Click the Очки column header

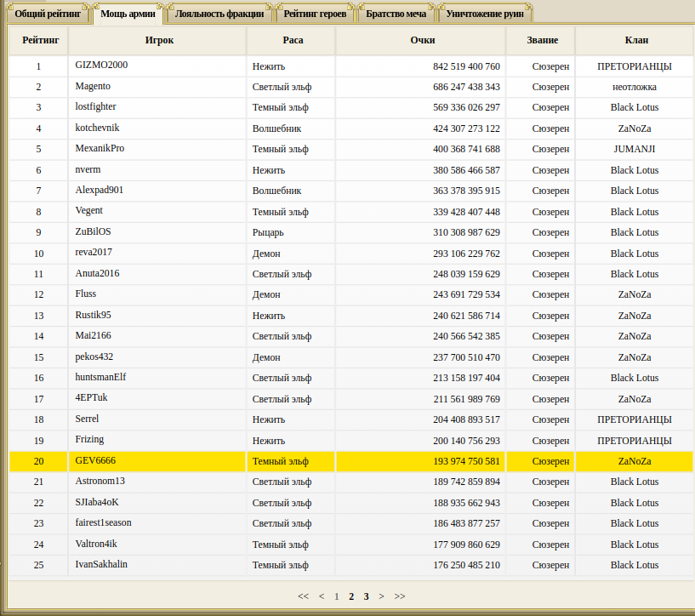[x=420, y=40]
